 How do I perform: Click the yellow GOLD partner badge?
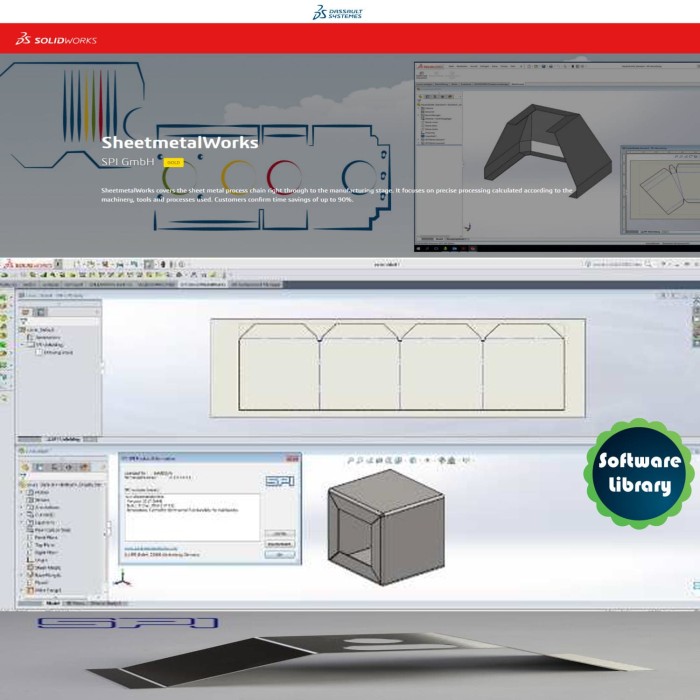(x=173, y=162)
